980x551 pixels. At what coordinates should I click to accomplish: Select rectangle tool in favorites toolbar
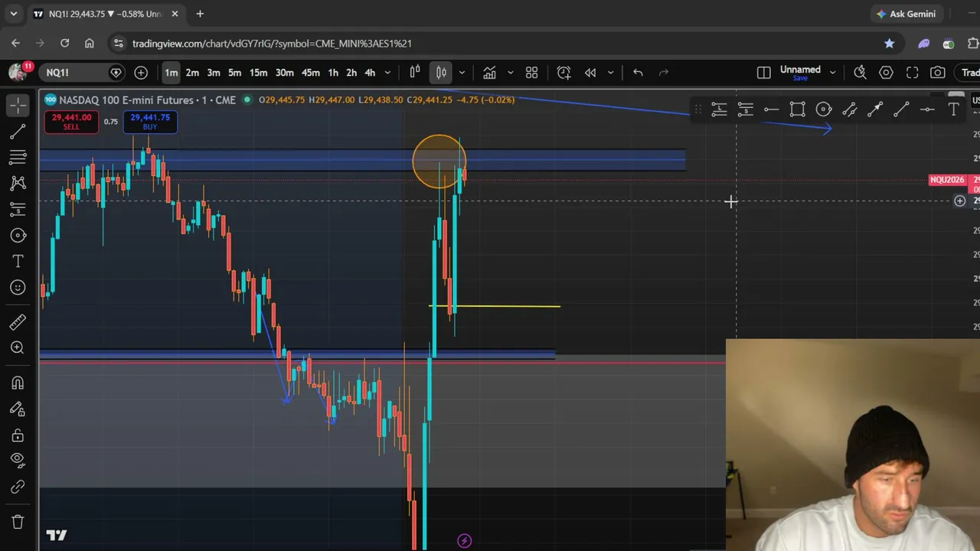pos(797,110)
